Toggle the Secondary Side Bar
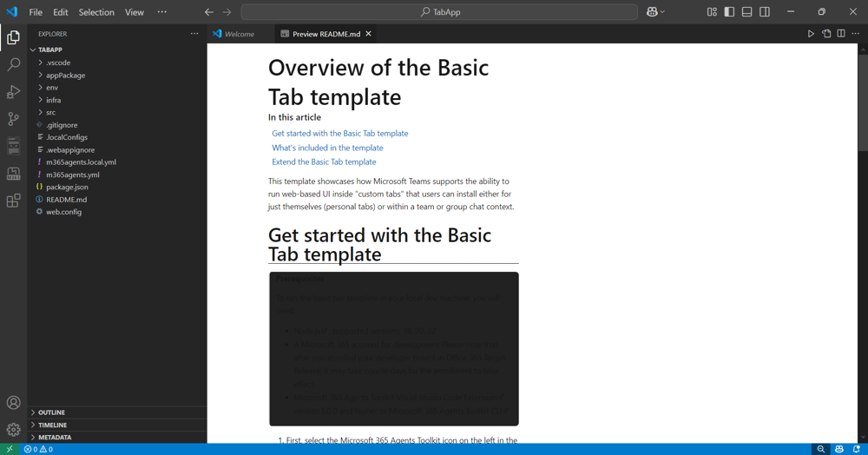Viewport: 868px width, 455px height. 765,11
